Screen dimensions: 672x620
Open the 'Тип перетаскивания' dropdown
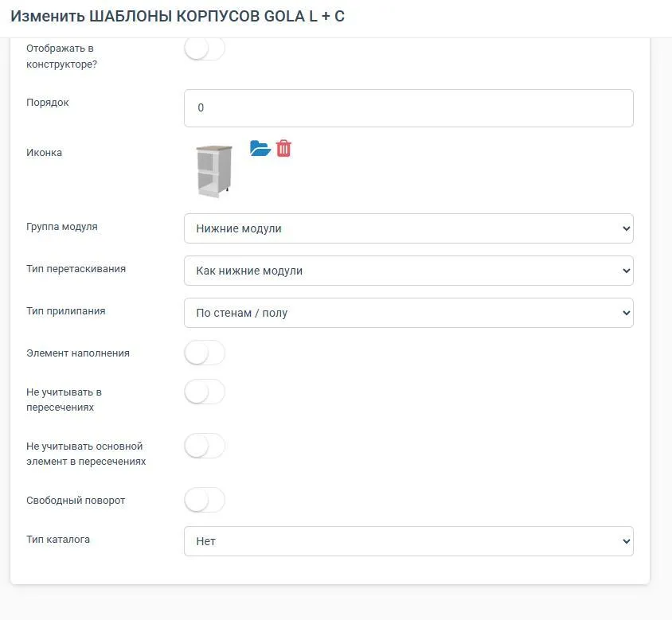pyautogui.click(x=408, y=271)
